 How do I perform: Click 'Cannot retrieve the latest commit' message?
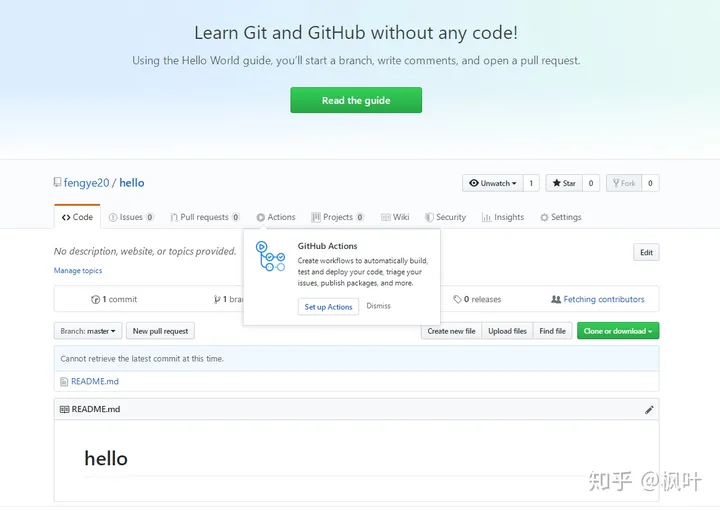142,359
